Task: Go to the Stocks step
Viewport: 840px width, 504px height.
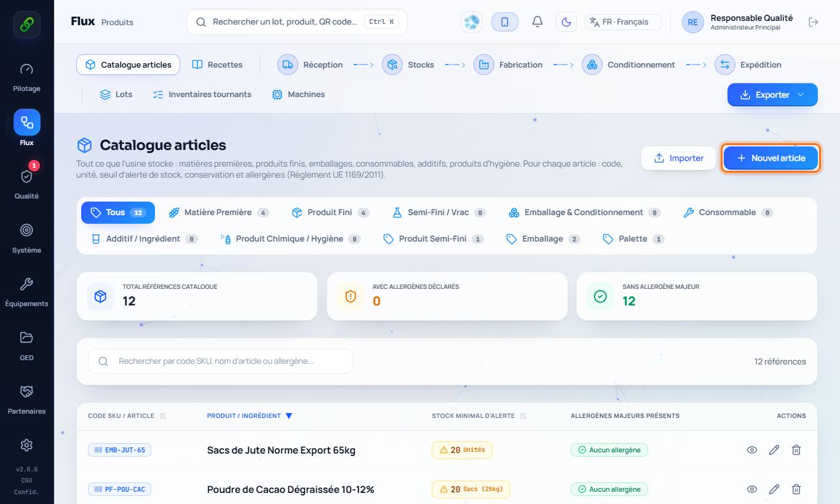Action: tap(408, 65)
